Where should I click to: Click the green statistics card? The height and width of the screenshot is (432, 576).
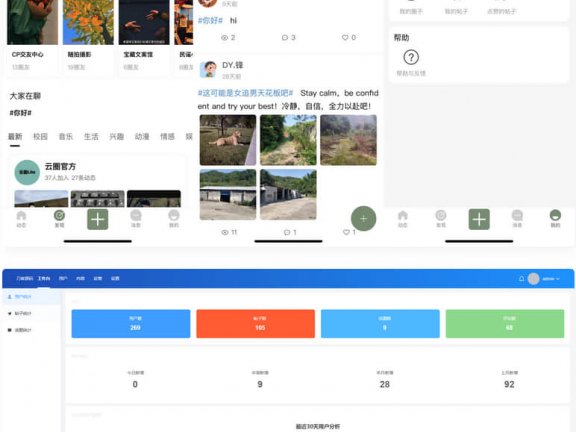[x=505, y=324]
